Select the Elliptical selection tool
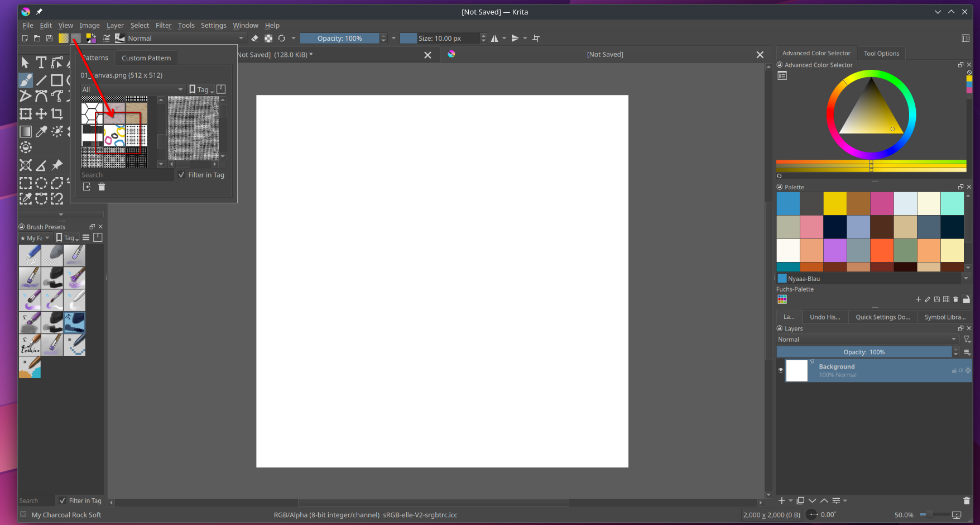The height and width of the screenshot is (525, 980). click(x=41, y=183)
